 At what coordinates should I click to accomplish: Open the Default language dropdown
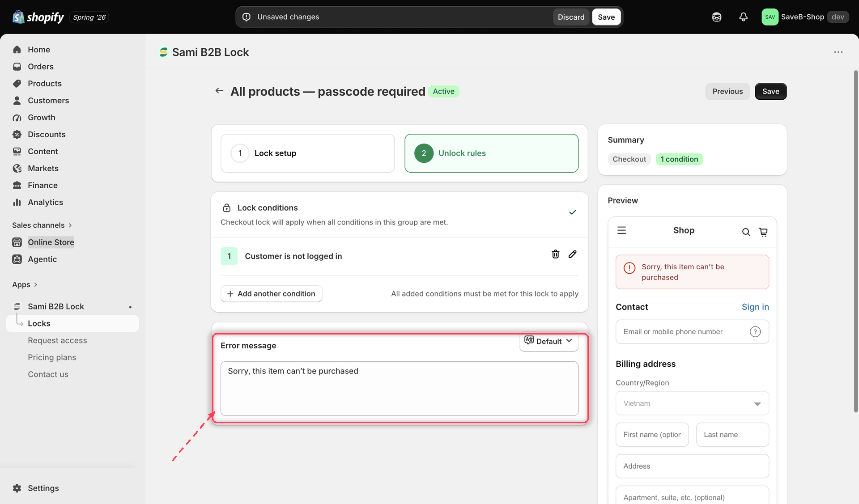[549, 341]
